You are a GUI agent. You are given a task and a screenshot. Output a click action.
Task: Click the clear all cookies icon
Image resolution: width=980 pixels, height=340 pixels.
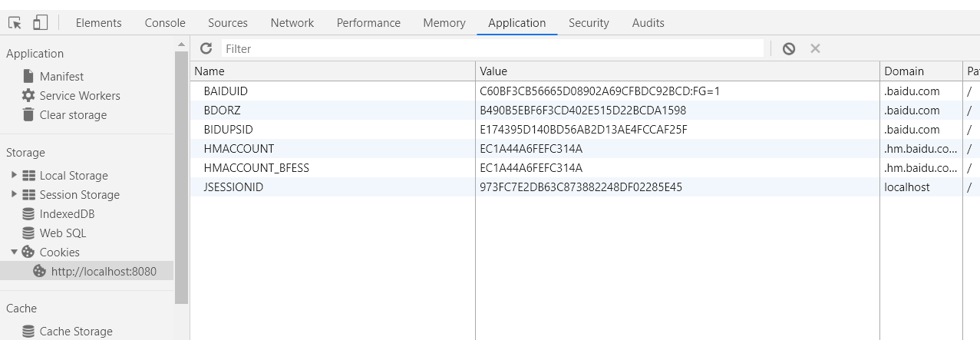(789, 48)
